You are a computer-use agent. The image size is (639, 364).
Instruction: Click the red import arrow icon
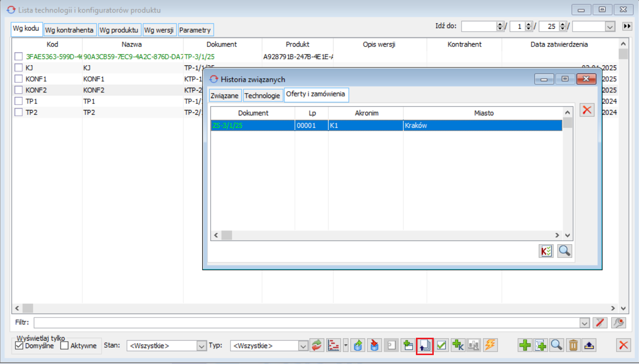pyautogui.click(x=375, y=345)
